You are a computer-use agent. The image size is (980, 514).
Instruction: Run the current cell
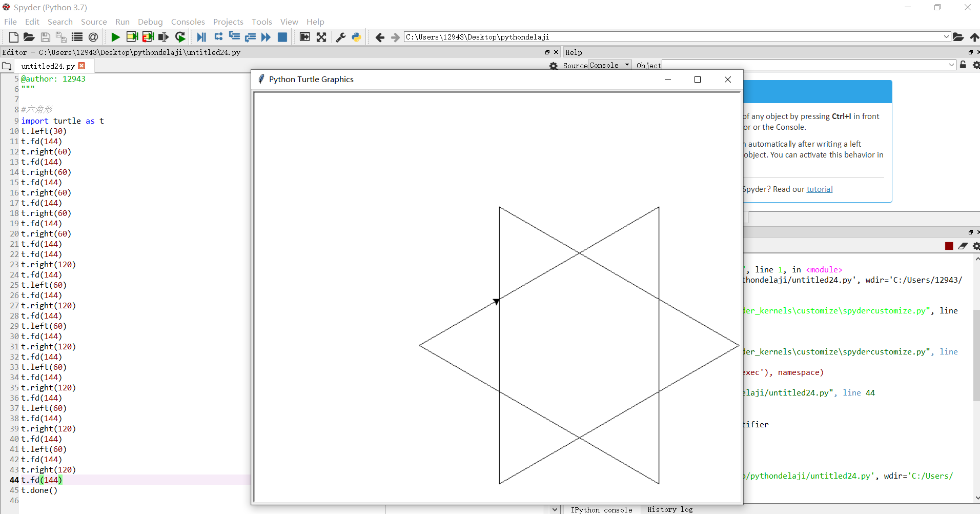[x=132, y=37]
